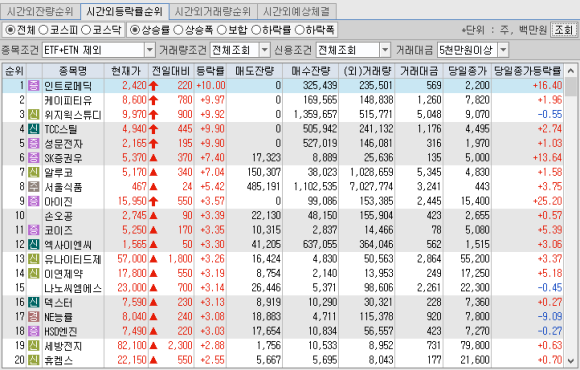This screenshot has width=580, height=370.
Task: Click the 경 badge next to NE능률
Action: (x=33, y=317)
